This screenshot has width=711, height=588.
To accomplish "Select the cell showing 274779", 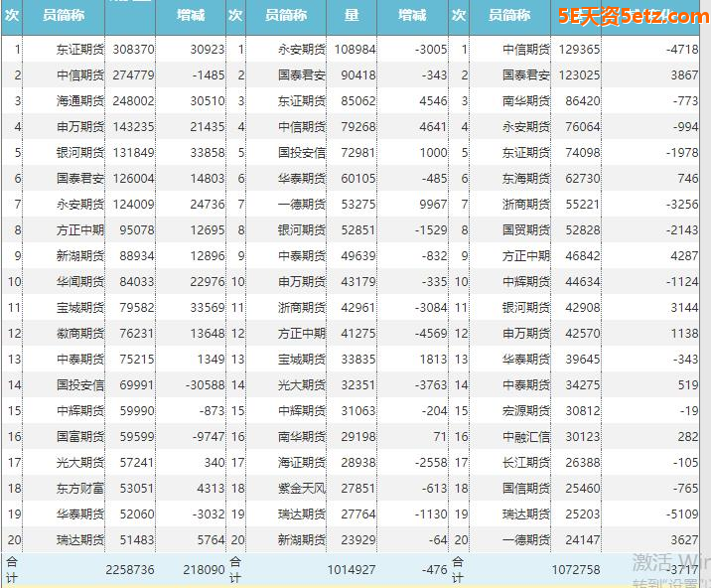I will click(133, 74).
